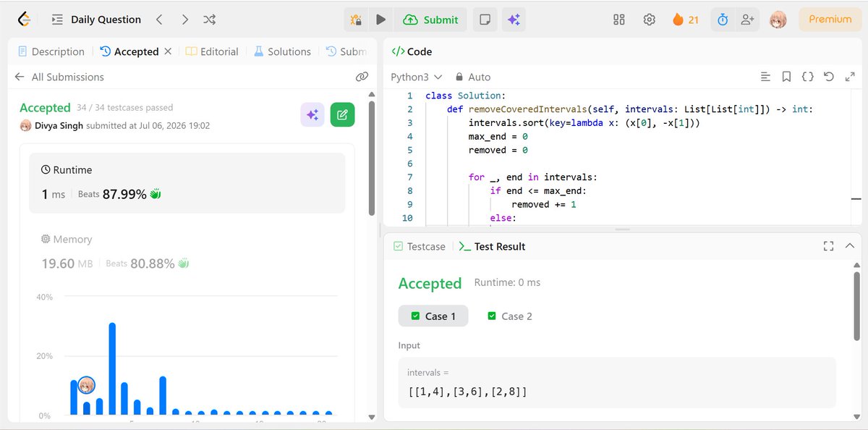Go to the next question arrow
This screenshot has height=430, width=868.
tap(185, 20)
